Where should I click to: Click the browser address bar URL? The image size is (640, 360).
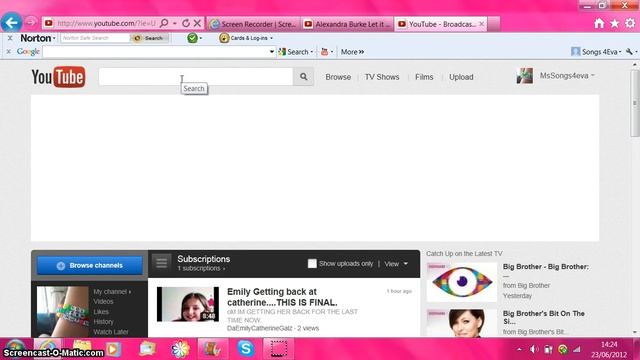point(106,23)
